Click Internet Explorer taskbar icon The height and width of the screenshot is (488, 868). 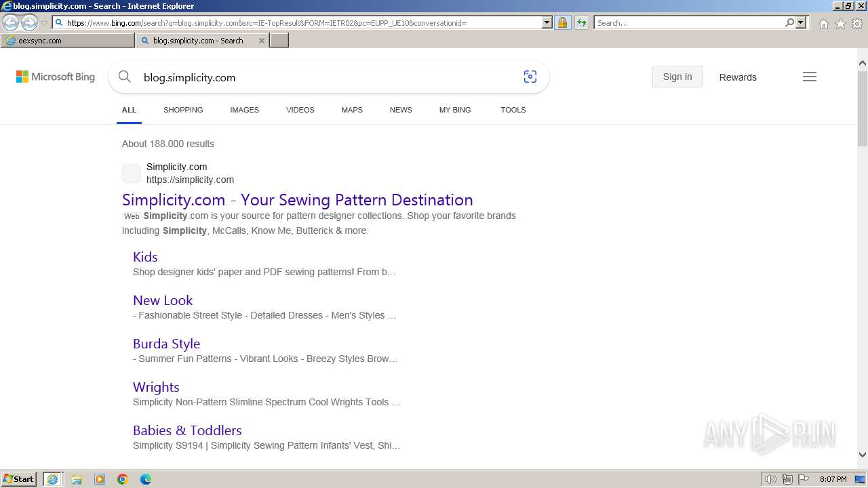click(52, 479)
